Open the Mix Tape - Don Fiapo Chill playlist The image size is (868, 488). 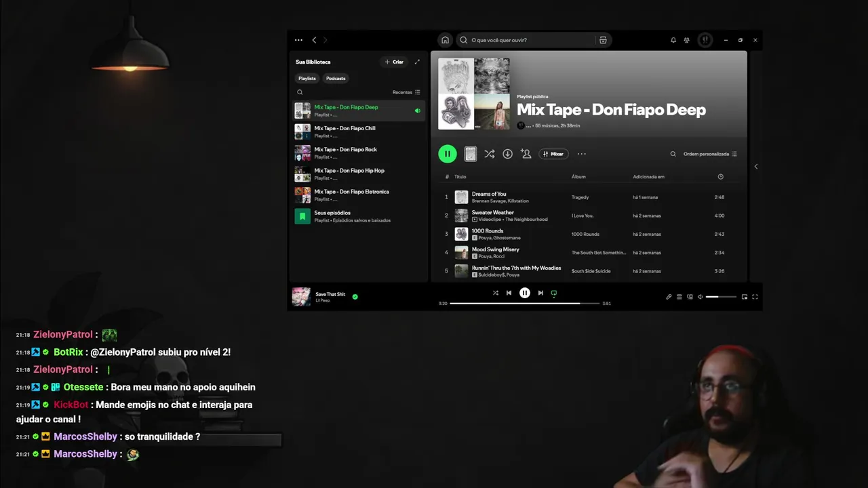click(358, 131)
